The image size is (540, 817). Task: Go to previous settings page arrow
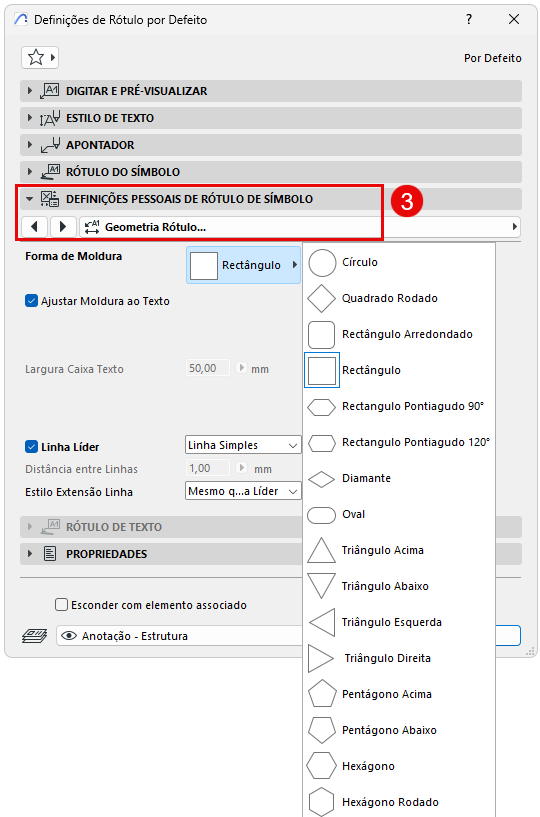pos(34,227)
